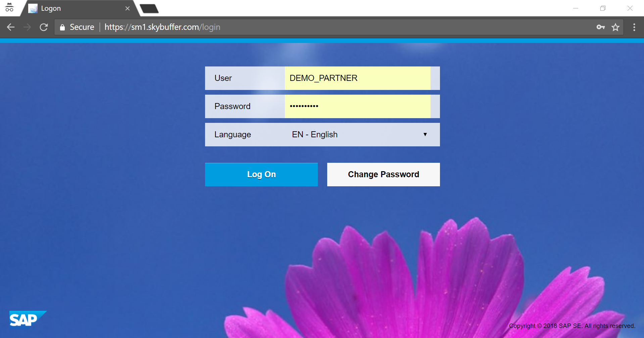The image size is (644, 338).
Task: Restore down the browser window
Action: pos(603,8)
